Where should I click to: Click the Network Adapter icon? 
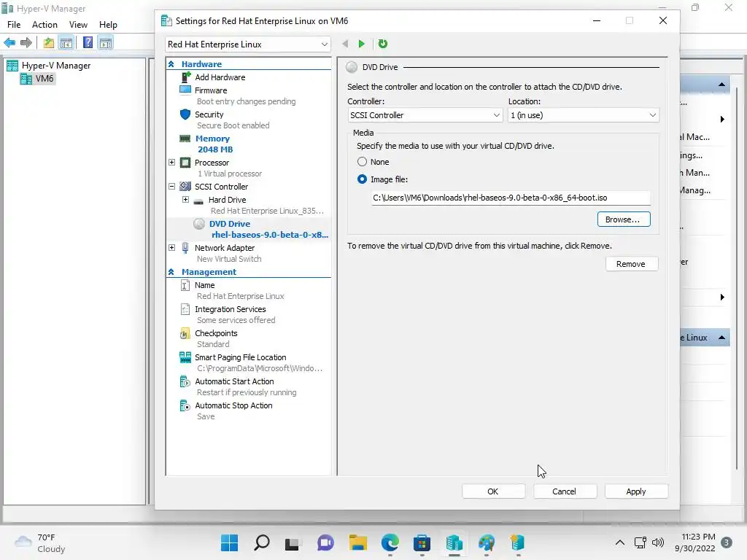pyautogui.click(x=185, y=248)
